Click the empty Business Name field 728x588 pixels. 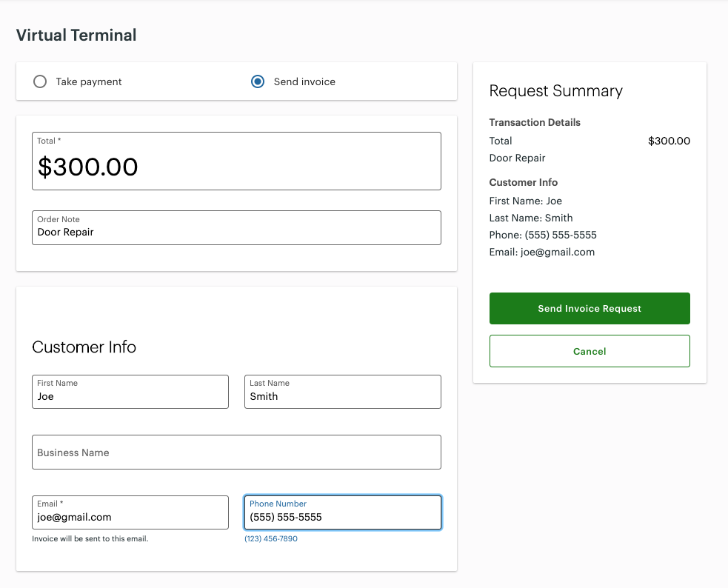coord(236,452)
